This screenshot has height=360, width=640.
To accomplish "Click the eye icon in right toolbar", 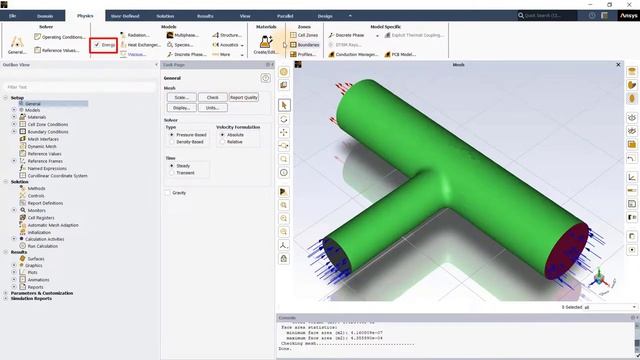I will tap(632, 118).
